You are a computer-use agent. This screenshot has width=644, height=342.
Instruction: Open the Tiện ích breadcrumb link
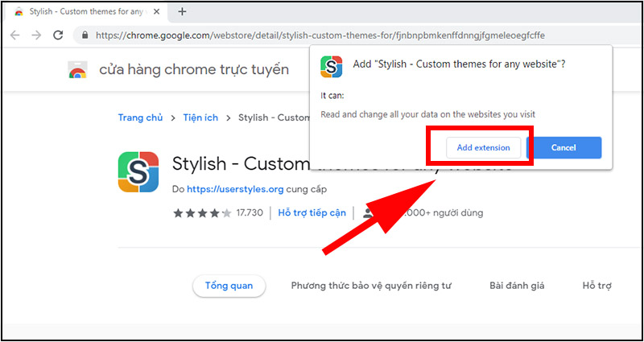200,117
